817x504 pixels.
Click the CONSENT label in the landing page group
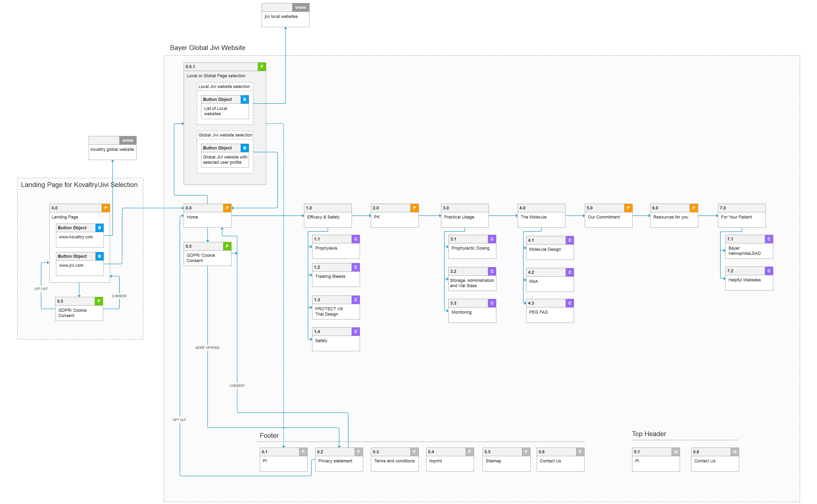click(119, 296)
